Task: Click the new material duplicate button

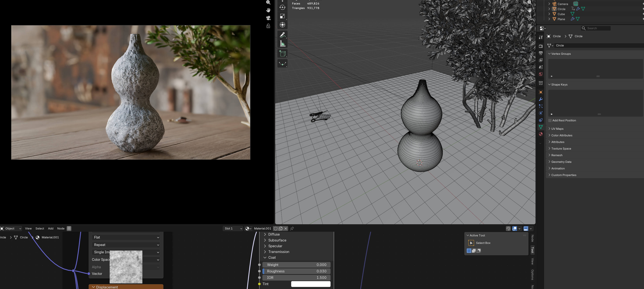Action: click(281, 228)
